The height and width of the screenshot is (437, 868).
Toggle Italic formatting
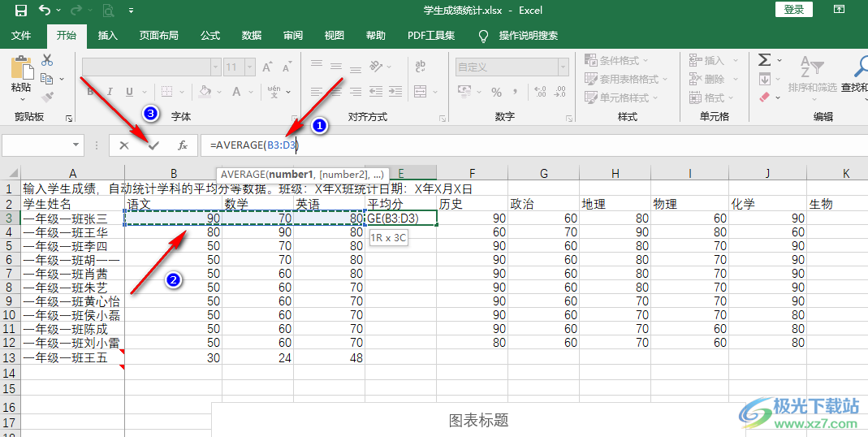[110, 92]
